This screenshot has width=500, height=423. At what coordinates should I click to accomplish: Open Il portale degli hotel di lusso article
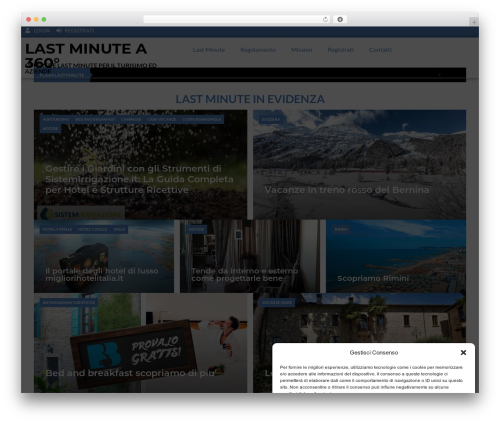[102, 274]
